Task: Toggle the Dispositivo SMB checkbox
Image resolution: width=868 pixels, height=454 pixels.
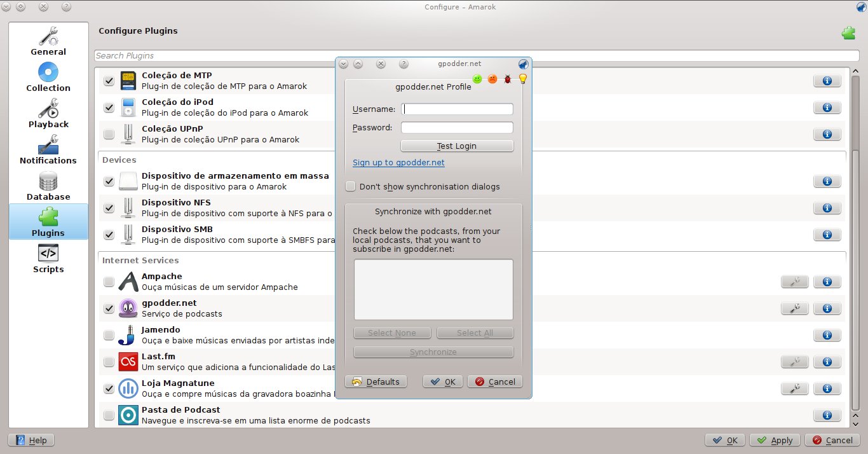Action: 109,235
